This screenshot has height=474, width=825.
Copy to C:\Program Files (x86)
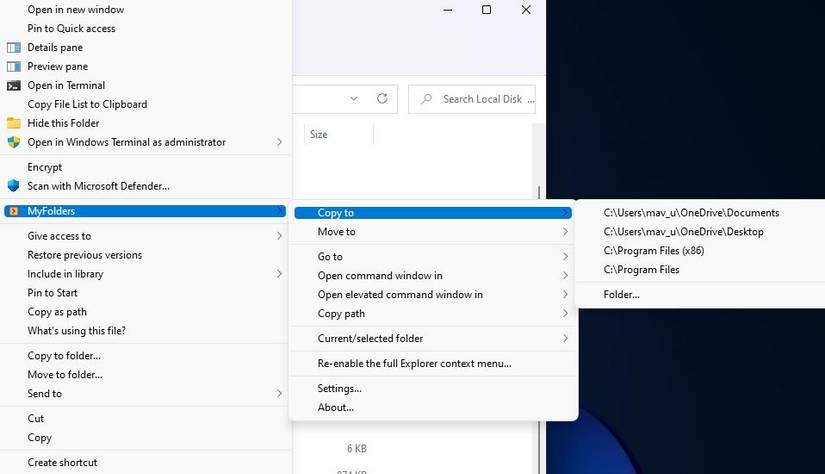[653, 250]
